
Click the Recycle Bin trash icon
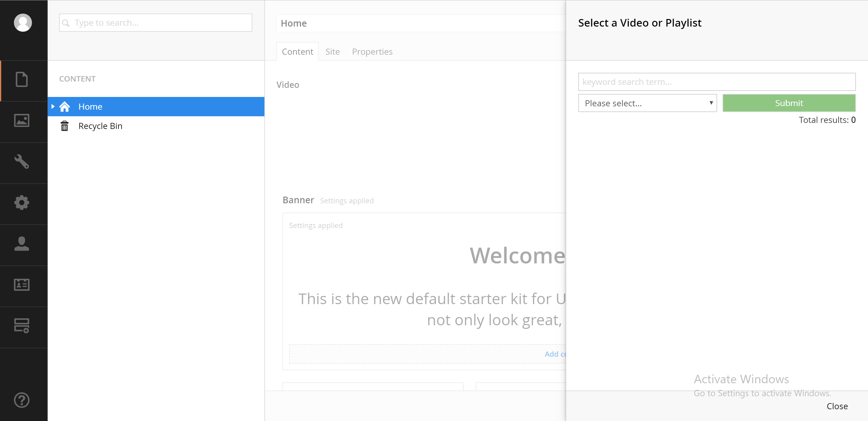pyautogui.click(x=64, y=126)
